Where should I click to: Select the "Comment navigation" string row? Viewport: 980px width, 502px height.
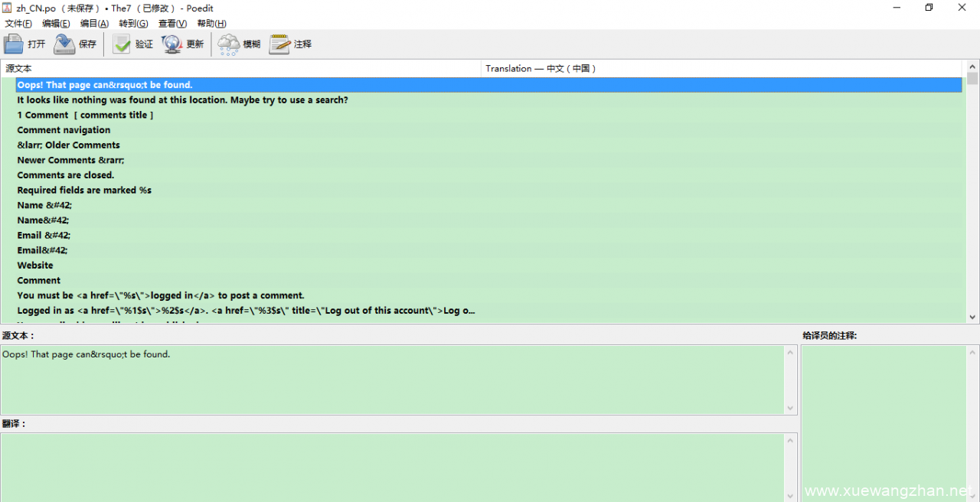pos(64,130)
